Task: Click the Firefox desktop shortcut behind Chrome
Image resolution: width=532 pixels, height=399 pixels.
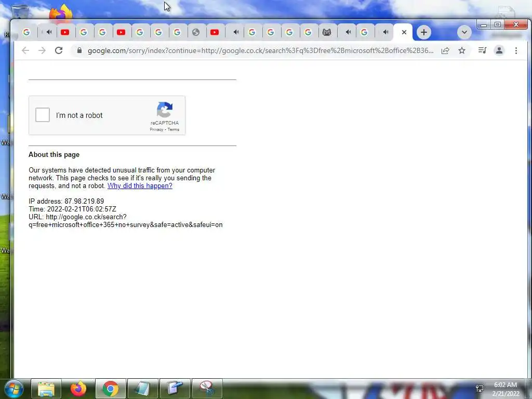Action: (x=61, y=12)
